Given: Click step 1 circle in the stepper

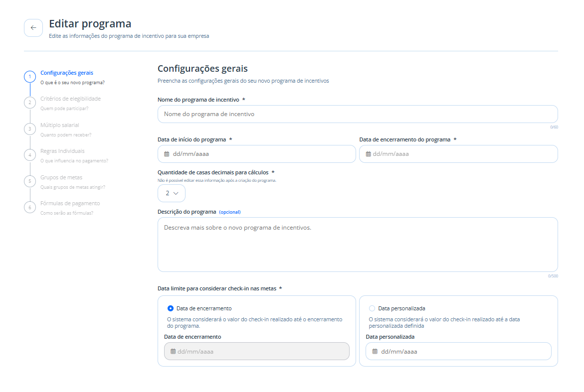Looking at the screenshot, I should point(30,77).
